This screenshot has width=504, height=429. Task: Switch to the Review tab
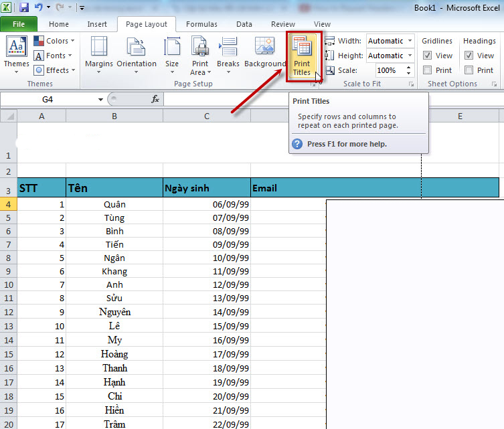pos(283,24)
